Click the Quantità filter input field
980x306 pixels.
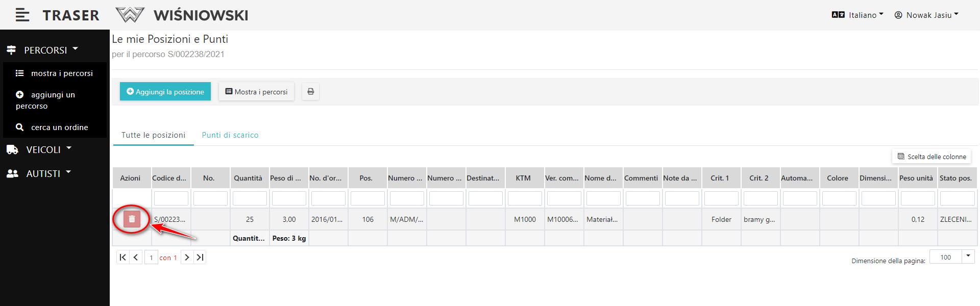(x=250, y=198)
